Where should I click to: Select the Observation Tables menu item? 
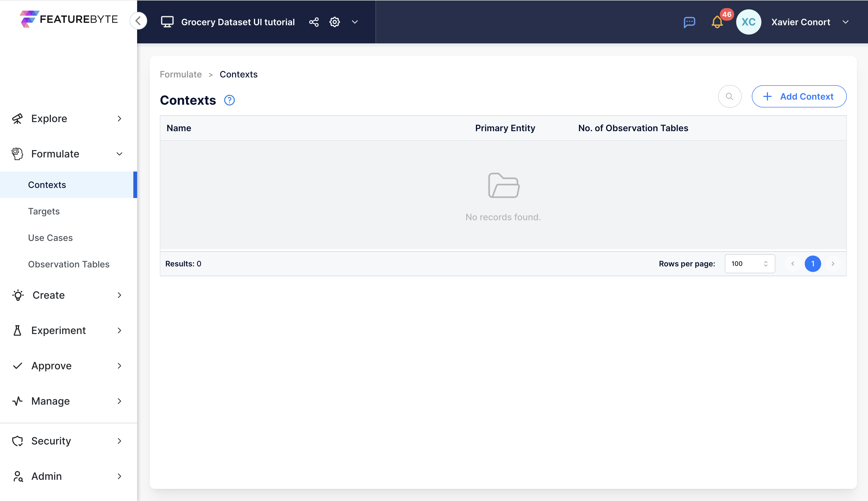click(x=69, y=264)
